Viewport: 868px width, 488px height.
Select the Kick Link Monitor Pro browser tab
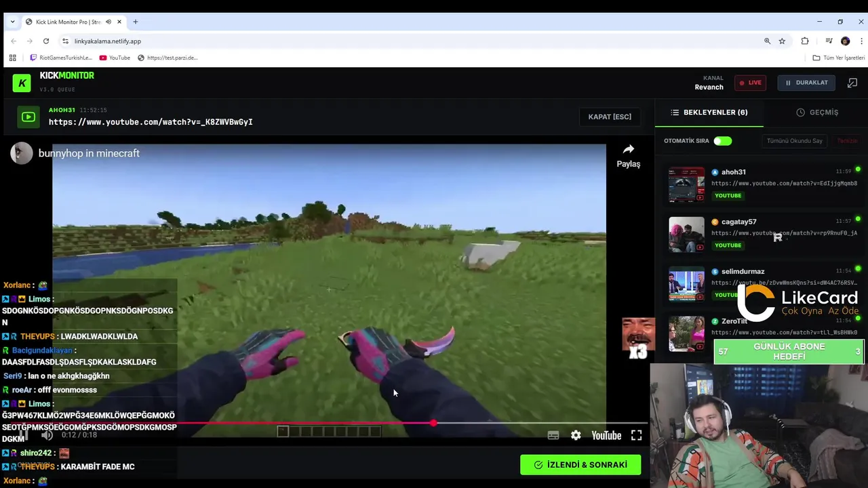coord(73,22)
